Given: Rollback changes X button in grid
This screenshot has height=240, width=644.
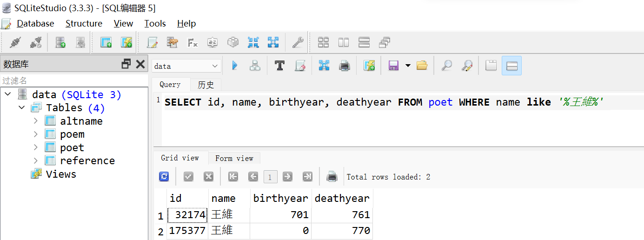Looking at the screenshot, I should (x=208, y=177).
